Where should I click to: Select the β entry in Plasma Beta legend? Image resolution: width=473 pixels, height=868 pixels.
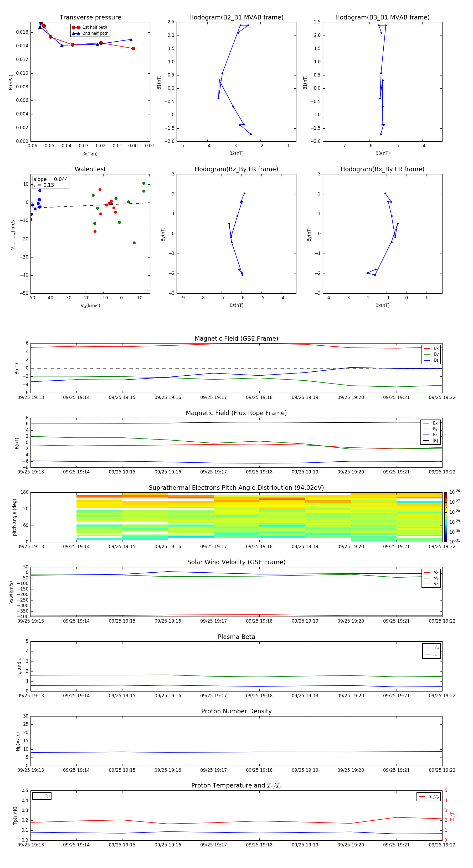tap(431, 654)
